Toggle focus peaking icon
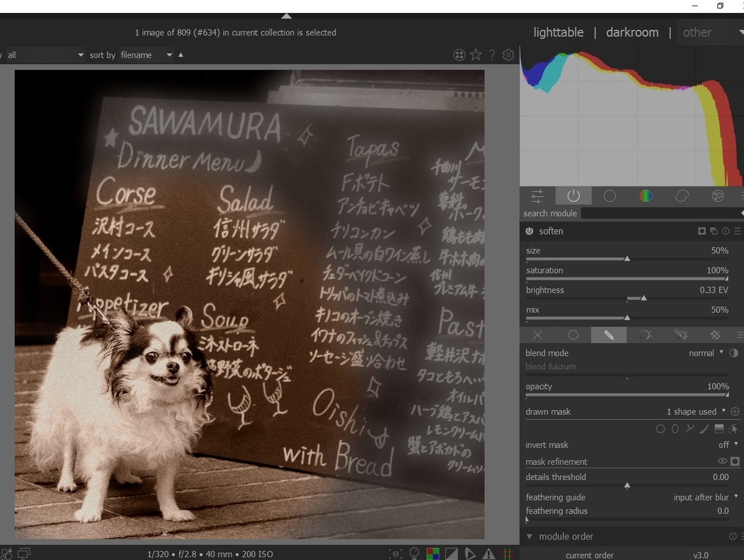 (x=396, y=554)
